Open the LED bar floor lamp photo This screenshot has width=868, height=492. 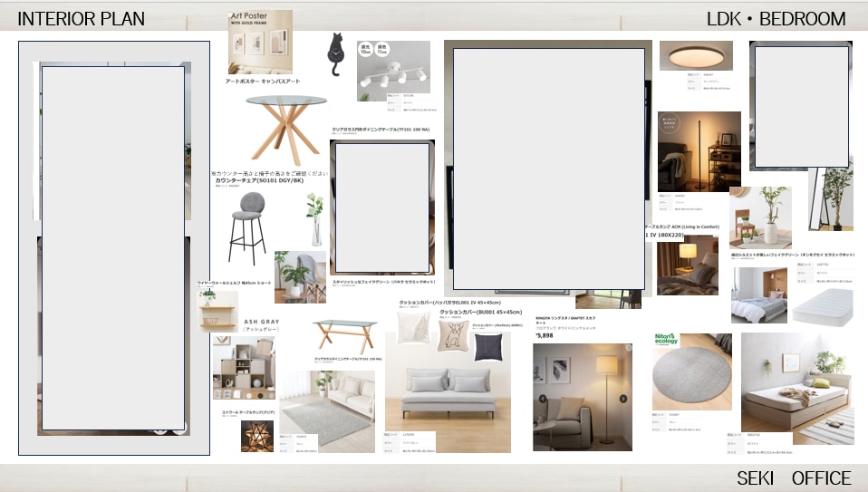(699, 151)
